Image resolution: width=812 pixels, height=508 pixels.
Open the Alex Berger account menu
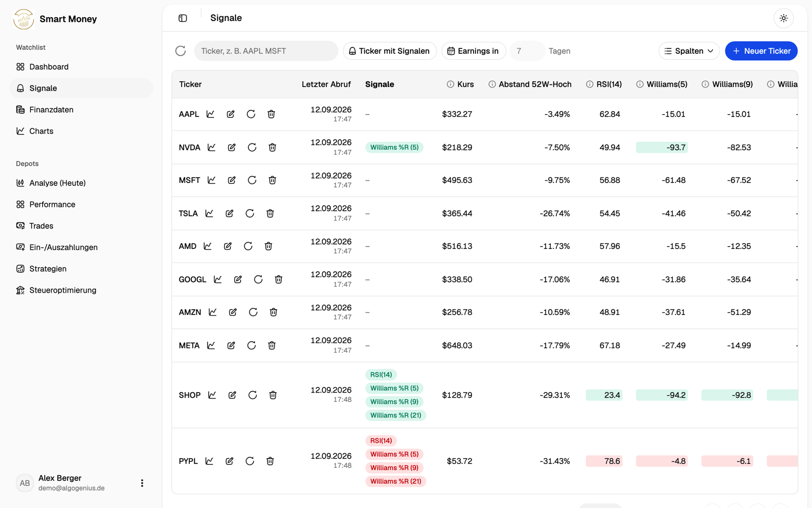142,483
